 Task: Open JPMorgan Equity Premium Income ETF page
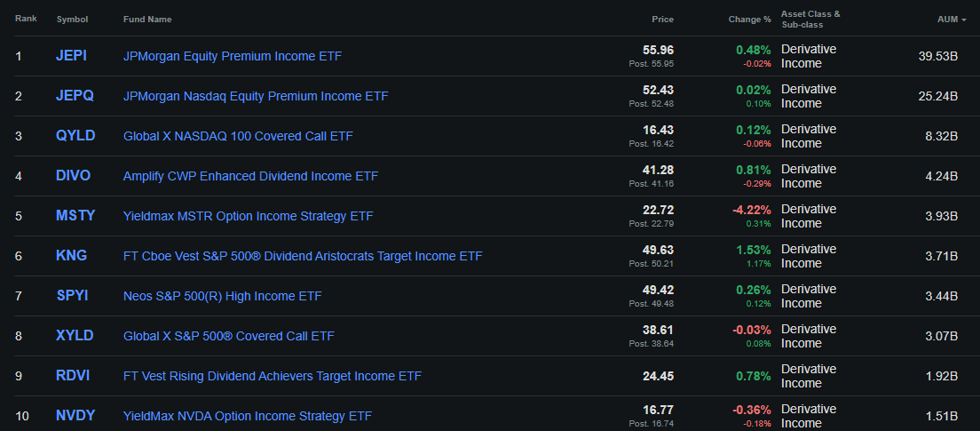(233, 56)
